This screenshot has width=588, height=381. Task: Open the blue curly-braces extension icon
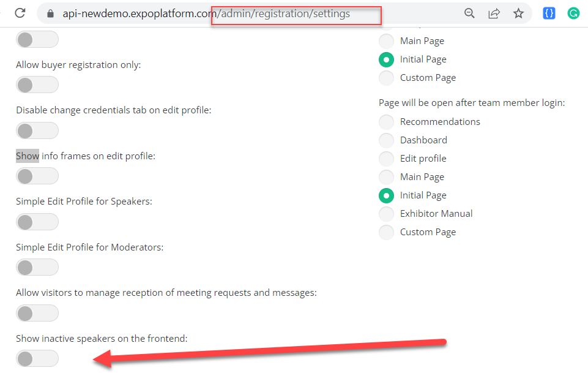[549, 13]
